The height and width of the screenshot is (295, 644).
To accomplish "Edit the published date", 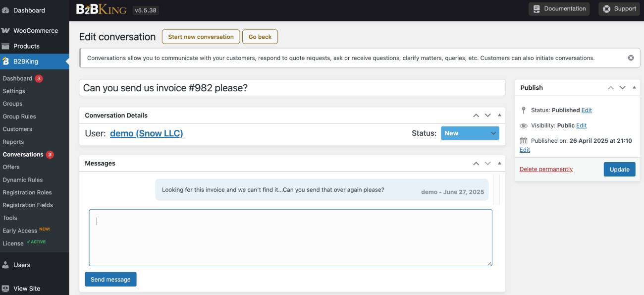I will [525, 150].
